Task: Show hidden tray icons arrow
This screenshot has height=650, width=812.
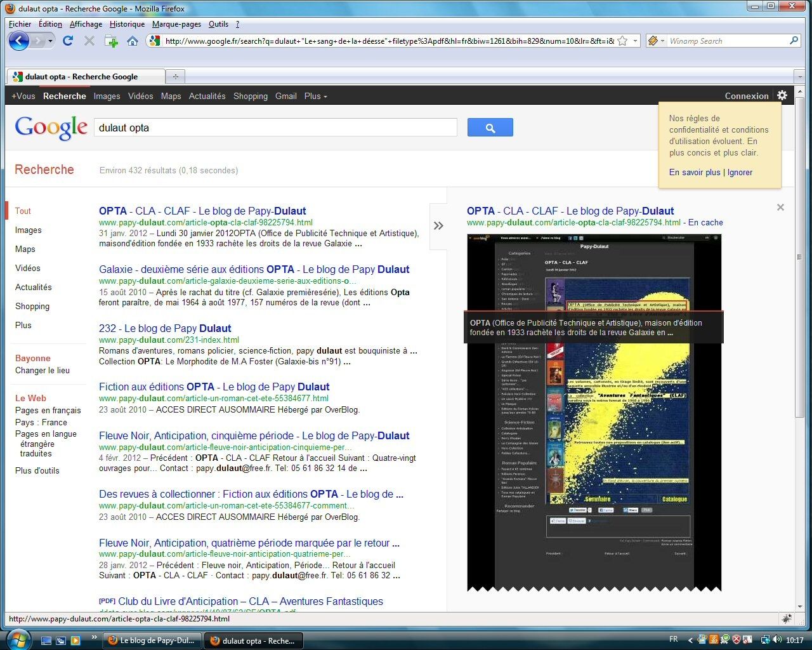Action: pyautogui.click(x=690, y=640)
